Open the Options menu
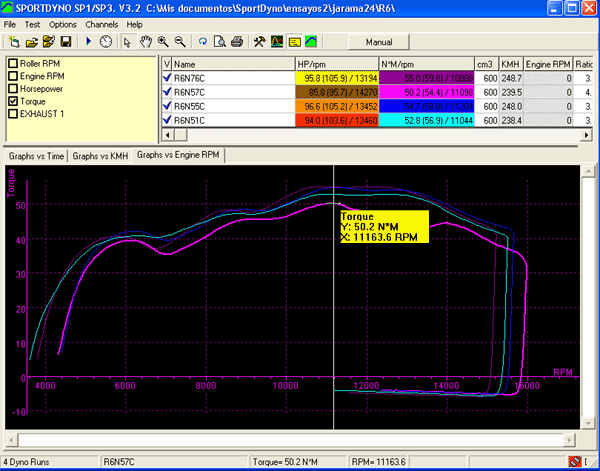 (62, 23)
